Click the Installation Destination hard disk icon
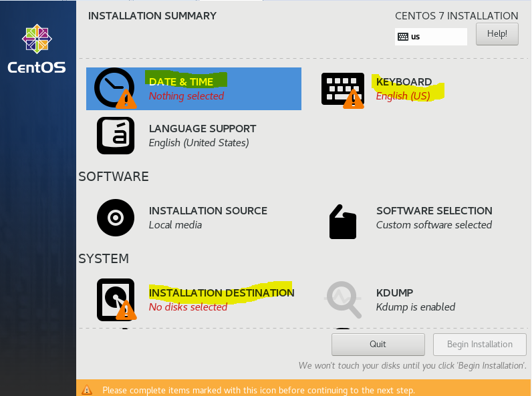532x396 pixels. click(116, 300)
